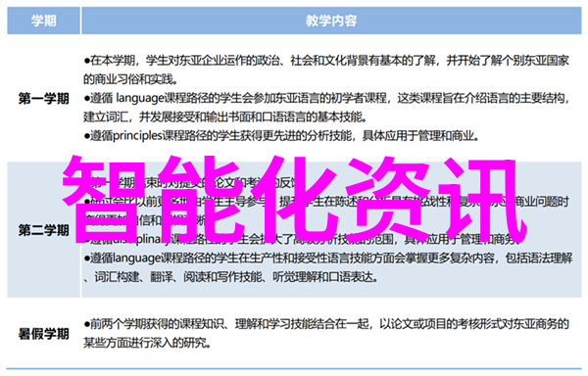Select the 暑假学期 row label
This screenshot has width=588, height=376.
click(x=44, y=334)
